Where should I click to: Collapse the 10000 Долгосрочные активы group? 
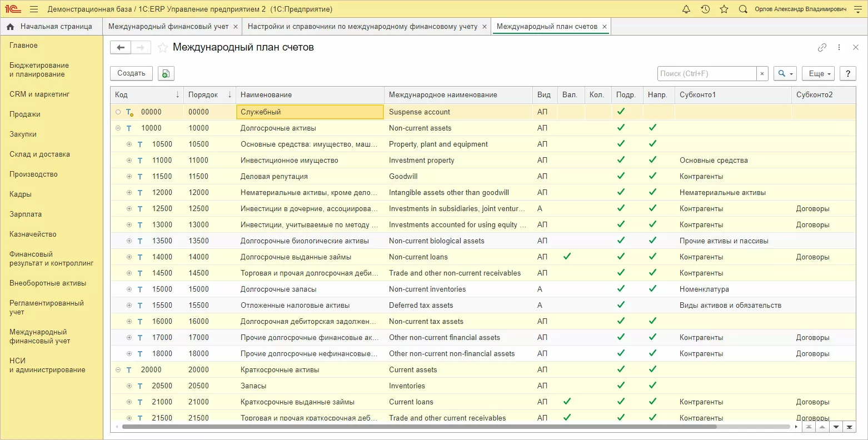(118, 128)
